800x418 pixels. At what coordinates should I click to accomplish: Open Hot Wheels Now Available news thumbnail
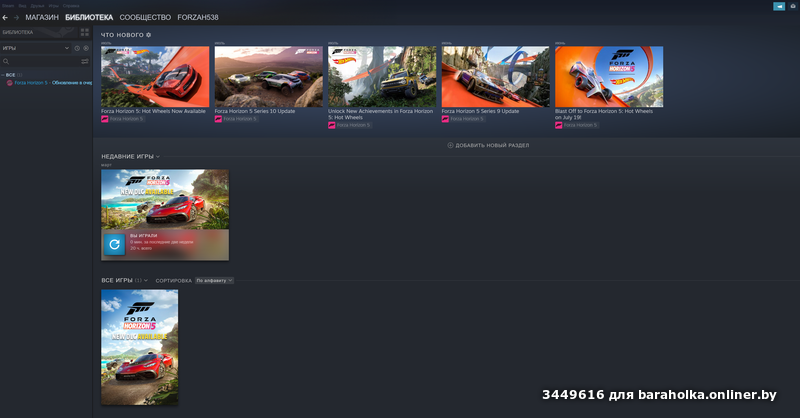click(155, 77)
